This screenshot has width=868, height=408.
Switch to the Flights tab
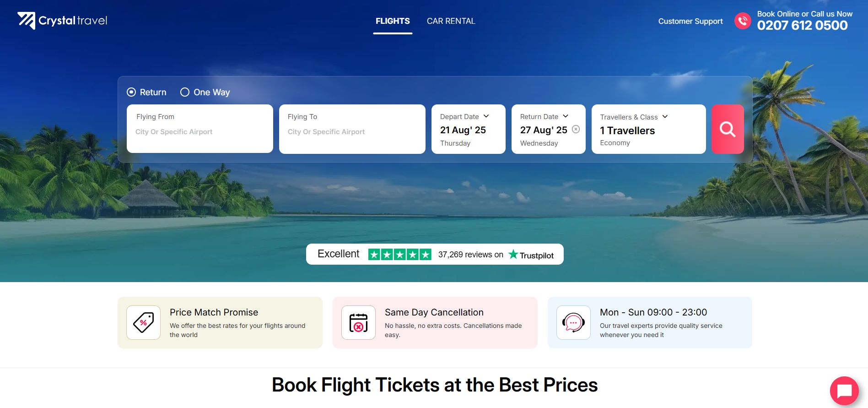pyautogui.click(x=393, y=21)
